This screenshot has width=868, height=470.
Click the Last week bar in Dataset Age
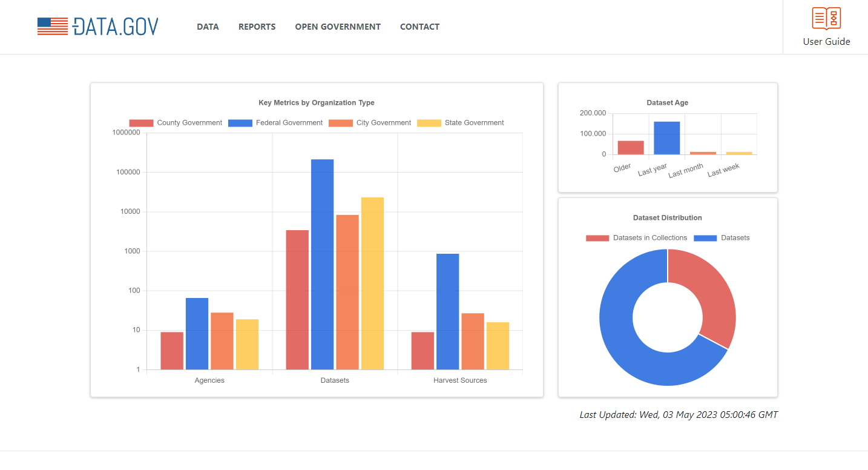(739, 153)
